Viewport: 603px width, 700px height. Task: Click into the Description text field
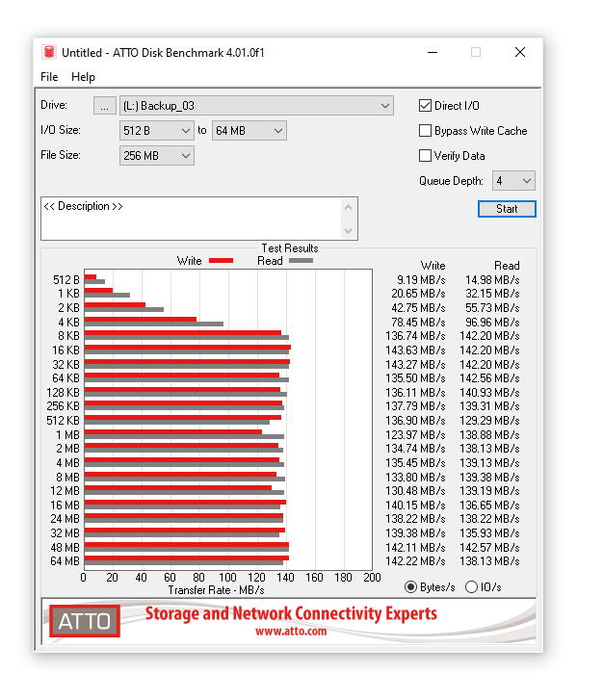[x=191, y=219]
